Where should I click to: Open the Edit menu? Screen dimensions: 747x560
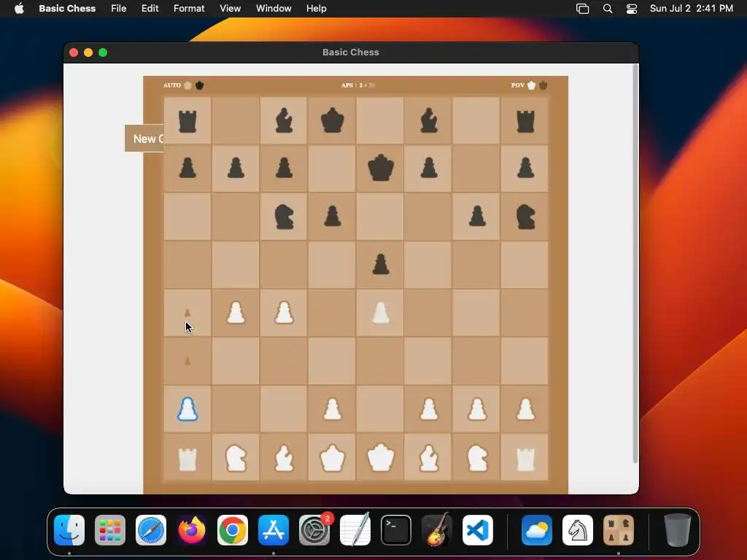click(150, 8)
